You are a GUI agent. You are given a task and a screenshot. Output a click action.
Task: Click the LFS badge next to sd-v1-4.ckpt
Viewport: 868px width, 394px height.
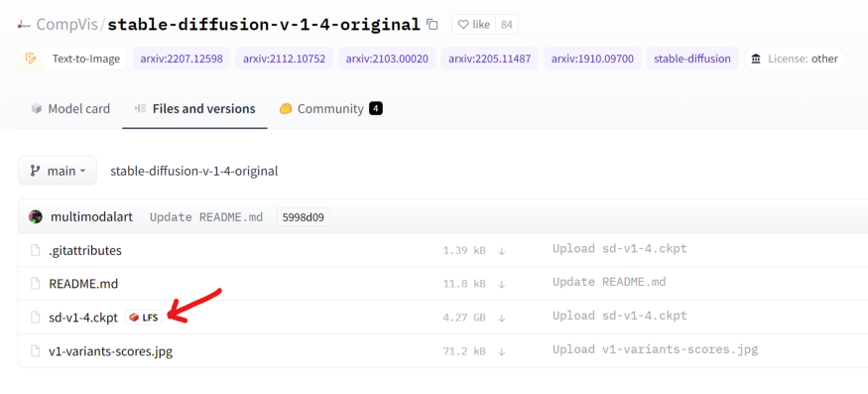click(x=144, y=318)
